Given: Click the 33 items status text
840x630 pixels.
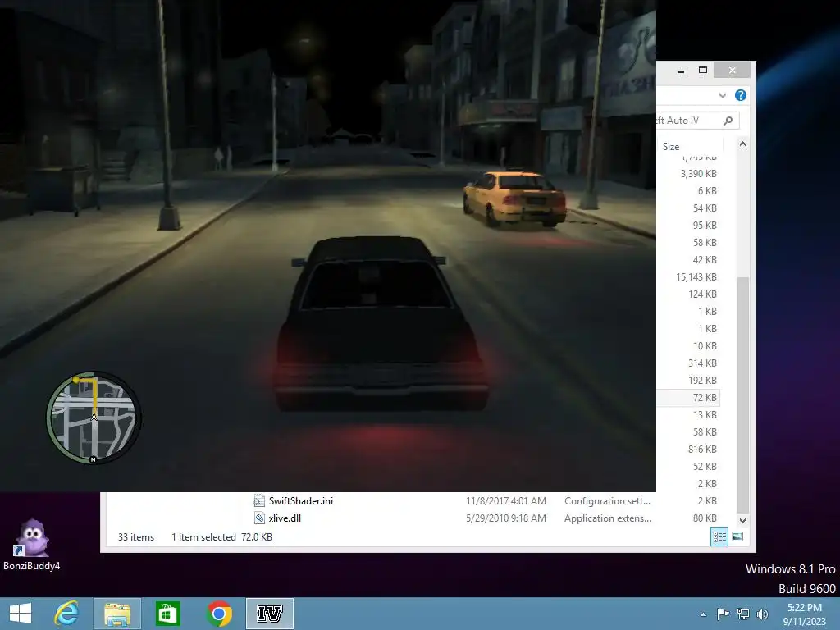Looking at the screenshot, I should (x=136, y=536).
